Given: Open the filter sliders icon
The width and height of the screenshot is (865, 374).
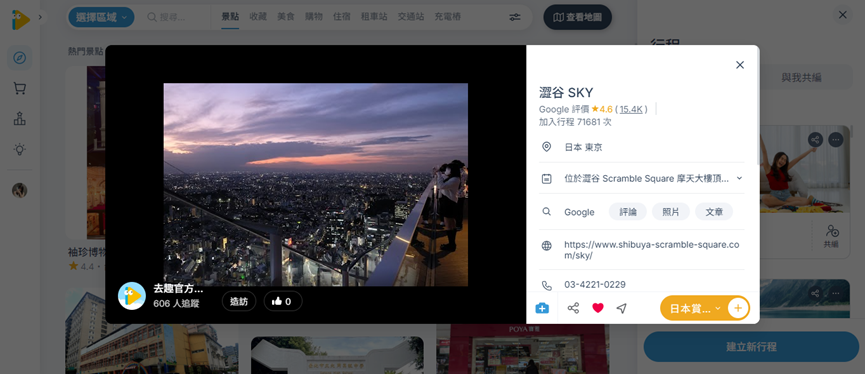Looking at the screenshot, I should click(515, 17).
